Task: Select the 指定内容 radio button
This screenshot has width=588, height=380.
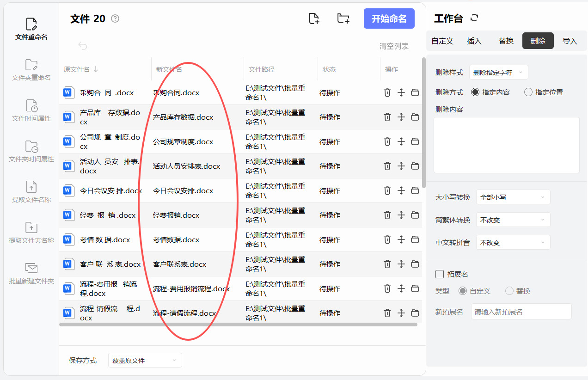Action: coord(475,92)
